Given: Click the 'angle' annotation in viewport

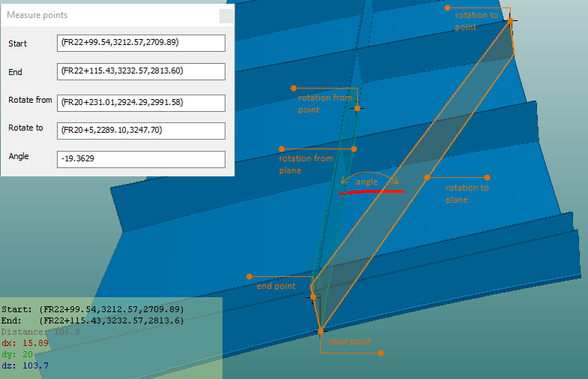Looking at the screenshot, I should (x=366, y=182).
